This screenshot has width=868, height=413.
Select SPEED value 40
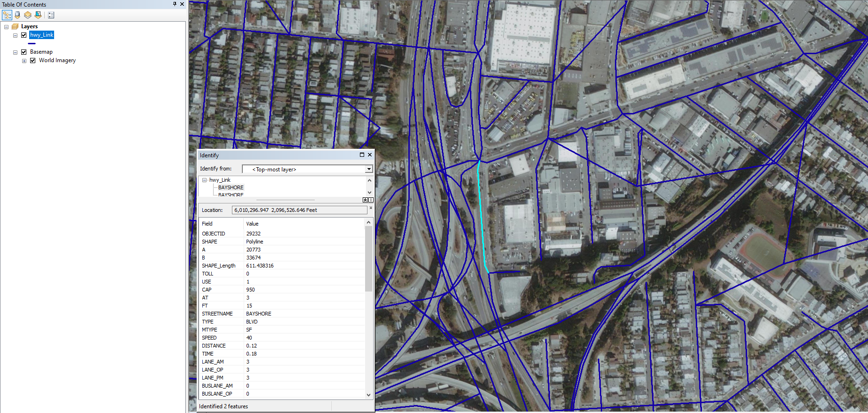point(249,338)
